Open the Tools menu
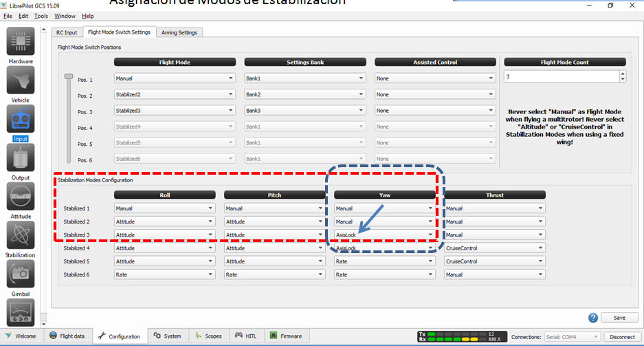This screenshot has width=644, height=346. pos(41,16)
